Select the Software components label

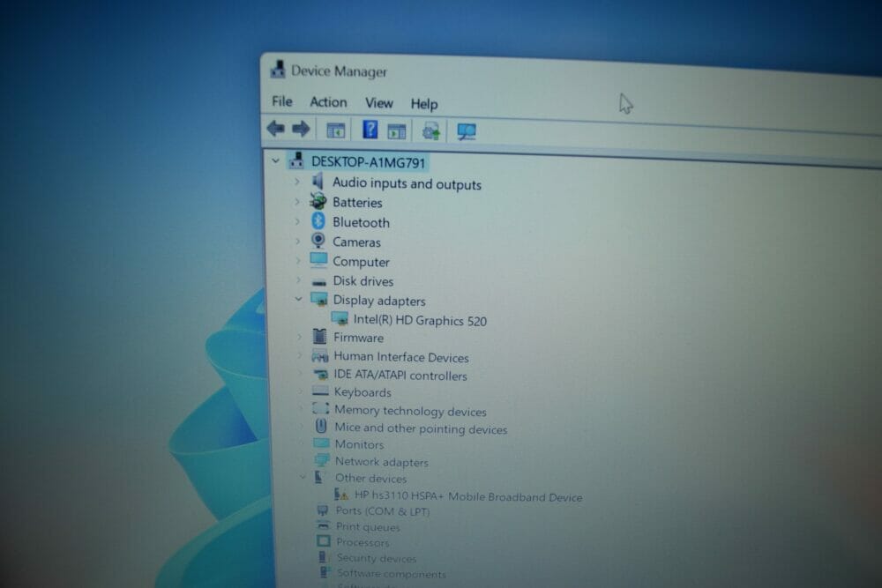[391, 573]
